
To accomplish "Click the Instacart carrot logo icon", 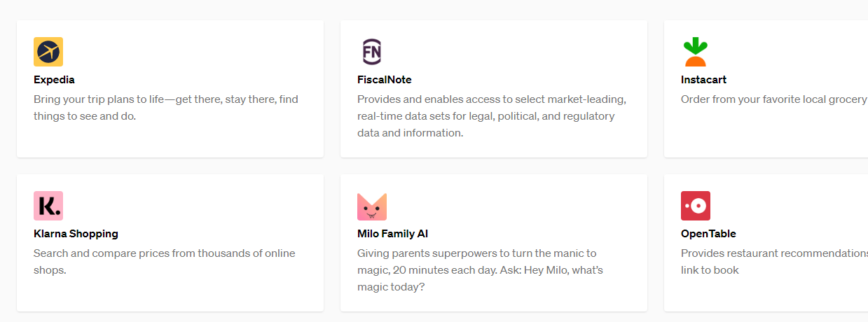I will [696, 52].
